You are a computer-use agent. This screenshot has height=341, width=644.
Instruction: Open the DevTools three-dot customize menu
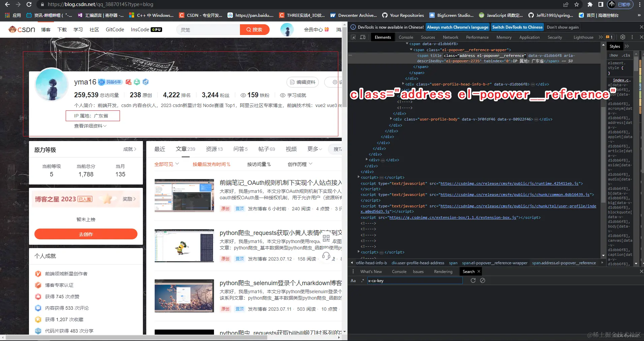[632, 37]
